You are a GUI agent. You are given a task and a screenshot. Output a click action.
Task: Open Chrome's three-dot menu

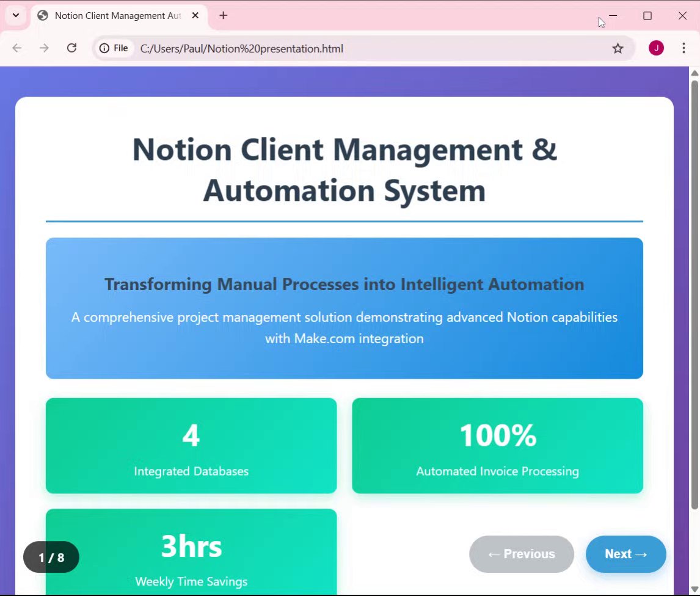pos(684,48)
